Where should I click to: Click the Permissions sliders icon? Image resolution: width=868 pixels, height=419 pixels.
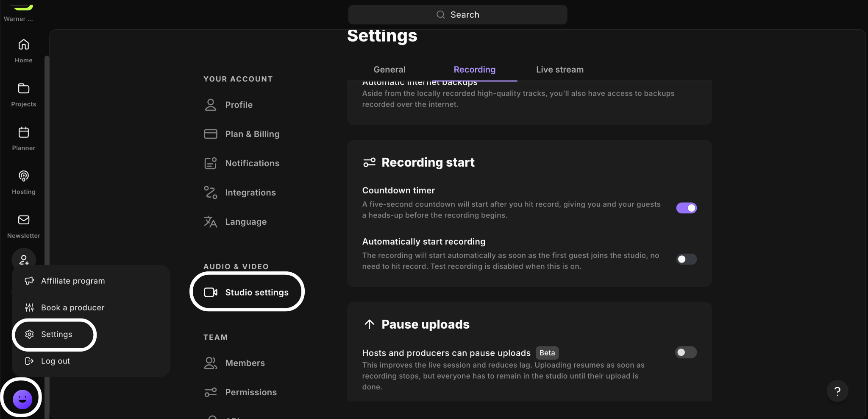tap(211, 392)
